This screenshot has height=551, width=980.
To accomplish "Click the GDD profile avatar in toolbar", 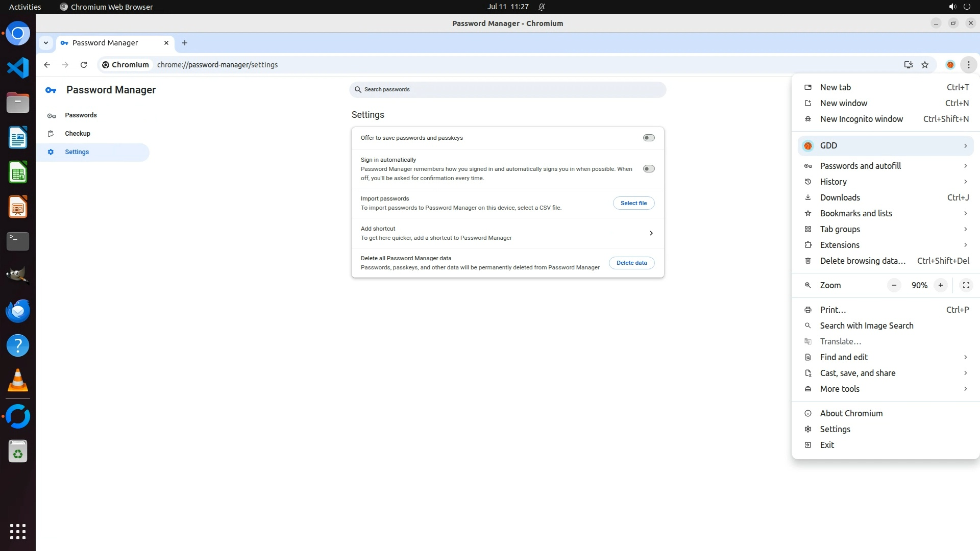I will (x=950, y=65).
